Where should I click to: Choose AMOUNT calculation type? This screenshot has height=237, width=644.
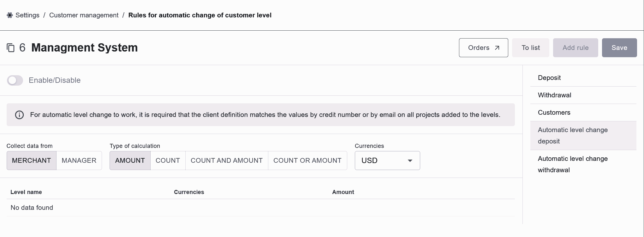coord(130,161)
